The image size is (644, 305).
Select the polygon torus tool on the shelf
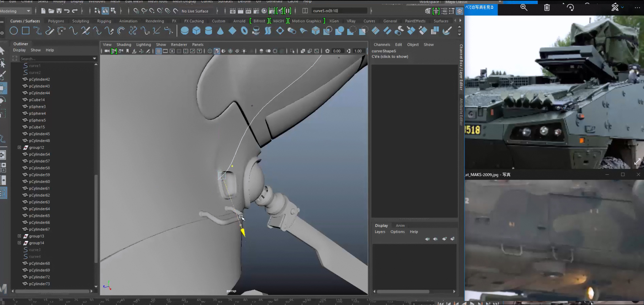(244, 31)
